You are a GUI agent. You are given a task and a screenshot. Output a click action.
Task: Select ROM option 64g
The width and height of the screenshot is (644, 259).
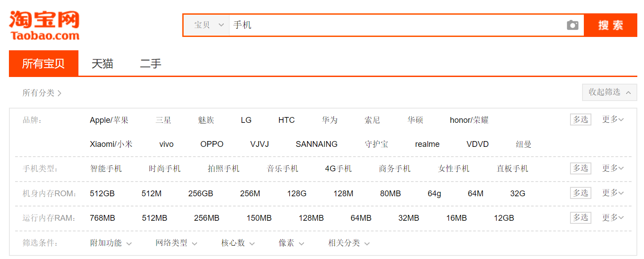(434, 194)
